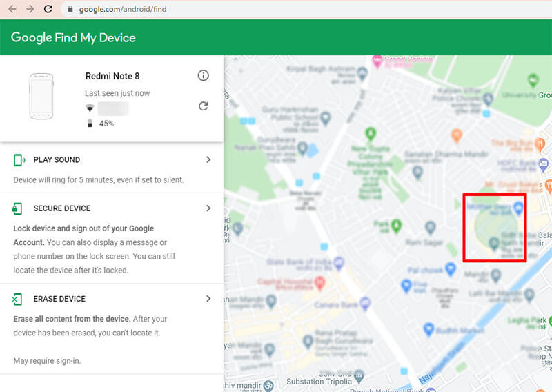Click the Rana Pratap Bagh Gurudwara pin

click(x=308, y=341)
